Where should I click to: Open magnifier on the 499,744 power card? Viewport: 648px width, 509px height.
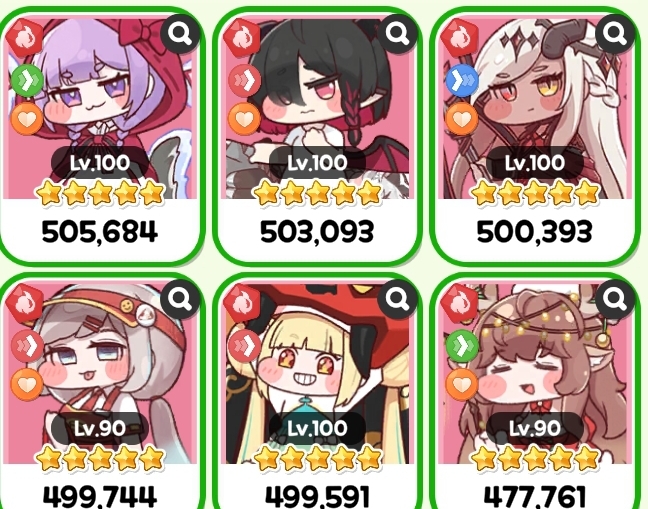pyautogui.click(x=180, y=299)
